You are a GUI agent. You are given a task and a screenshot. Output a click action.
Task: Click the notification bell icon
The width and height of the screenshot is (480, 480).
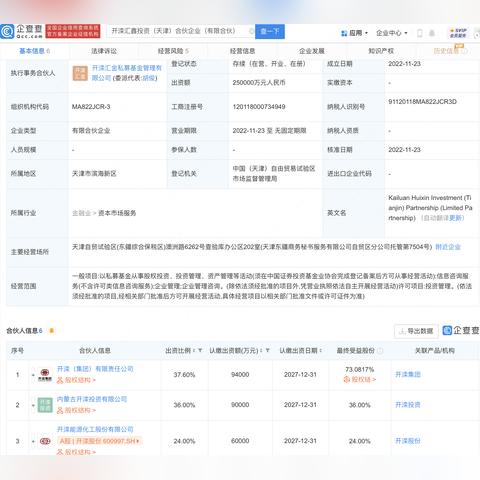432,33
